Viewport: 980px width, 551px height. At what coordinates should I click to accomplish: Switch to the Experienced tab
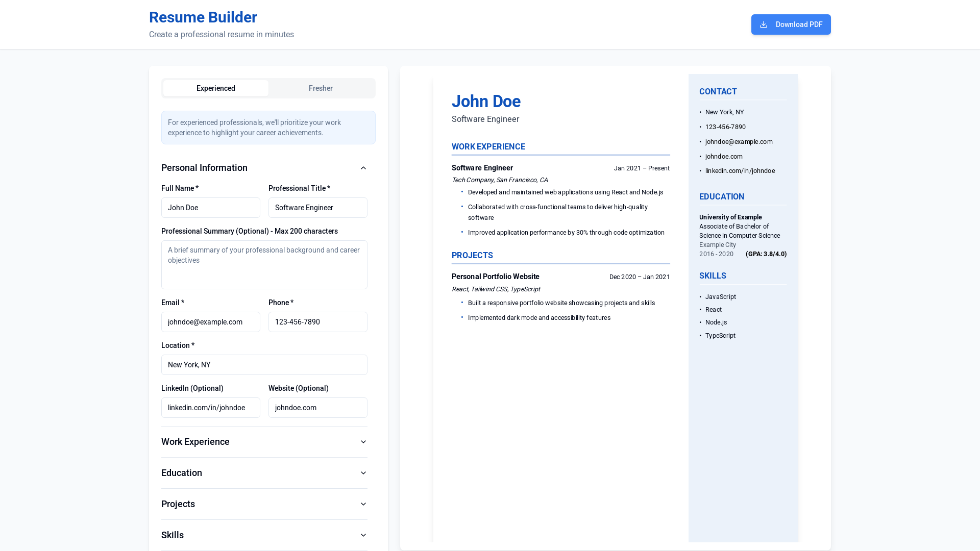coord(216,88)
